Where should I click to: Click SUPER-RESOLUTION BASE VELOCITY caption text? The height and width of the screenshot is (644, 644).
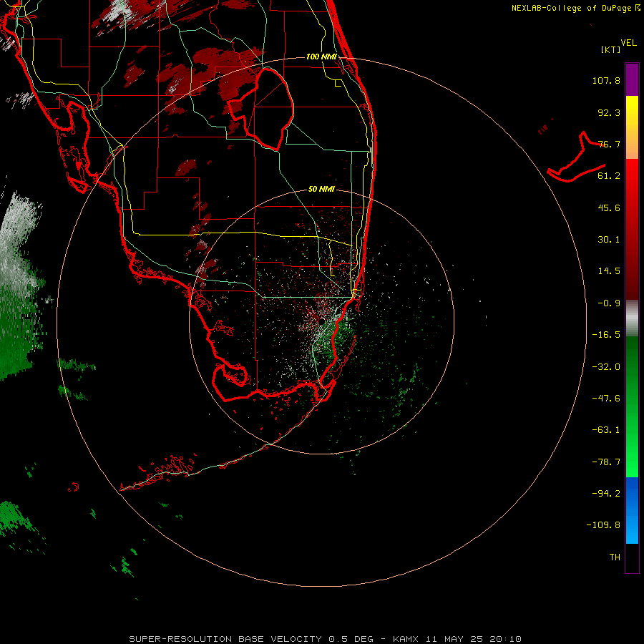[225, 639]
